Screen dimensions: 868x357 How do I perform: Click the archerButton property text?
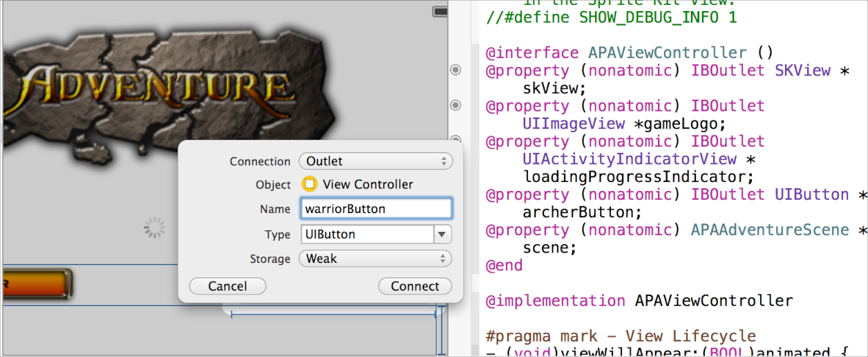coord(582,212)
